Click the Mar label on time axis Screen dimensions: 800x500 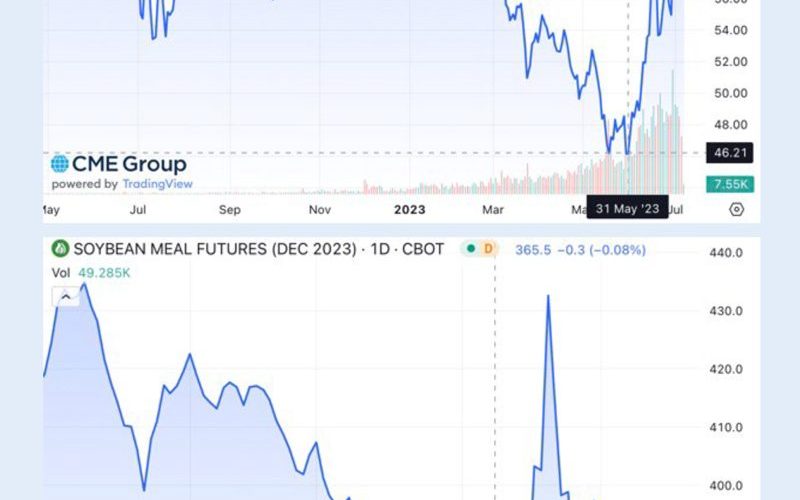(x=493, y=210)
